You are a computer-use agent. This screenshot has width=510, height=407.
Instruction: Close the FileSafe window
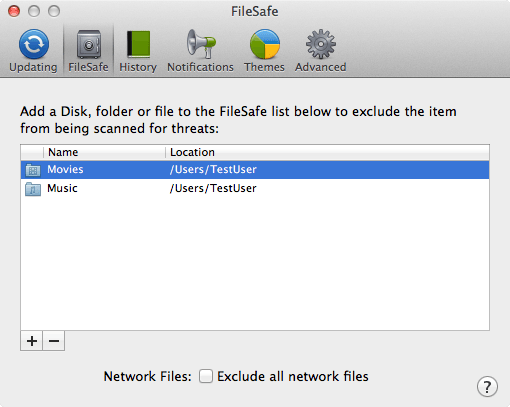click(x=14, y=11)
